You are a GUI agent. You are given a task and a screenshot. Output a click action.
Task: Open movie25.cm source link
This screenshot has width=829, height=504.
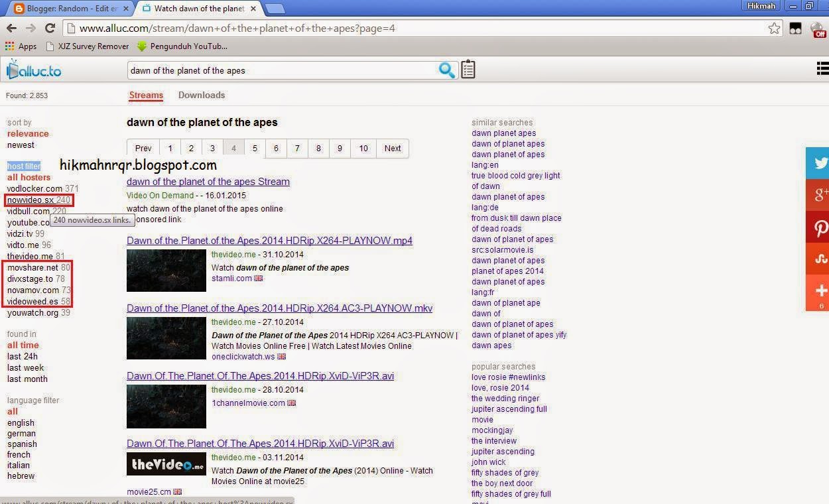coord(149,492)
